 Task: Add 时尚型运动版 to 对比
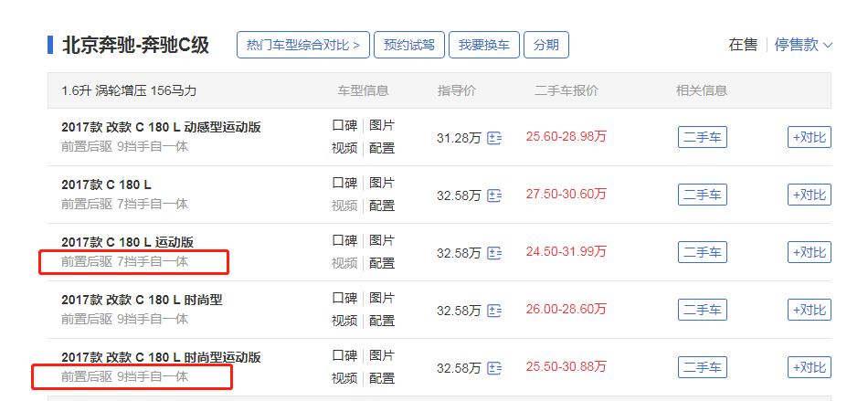point(810,367)
